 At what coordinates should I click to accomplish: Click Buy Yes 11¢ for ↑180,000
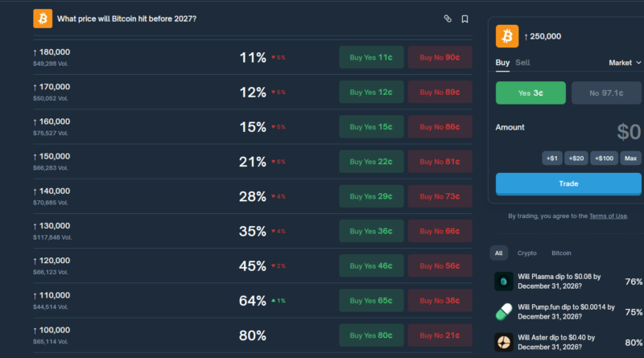click(371, 58)
